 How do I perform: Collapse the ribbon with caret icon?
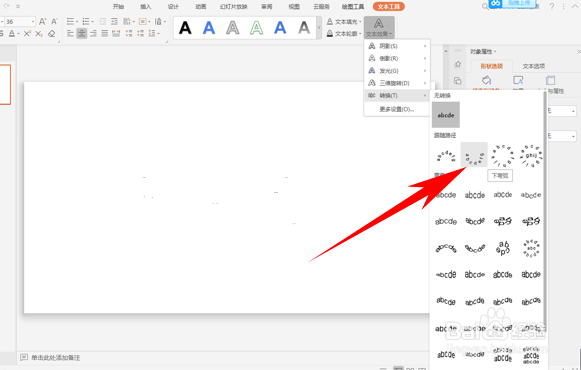point(575,7)
